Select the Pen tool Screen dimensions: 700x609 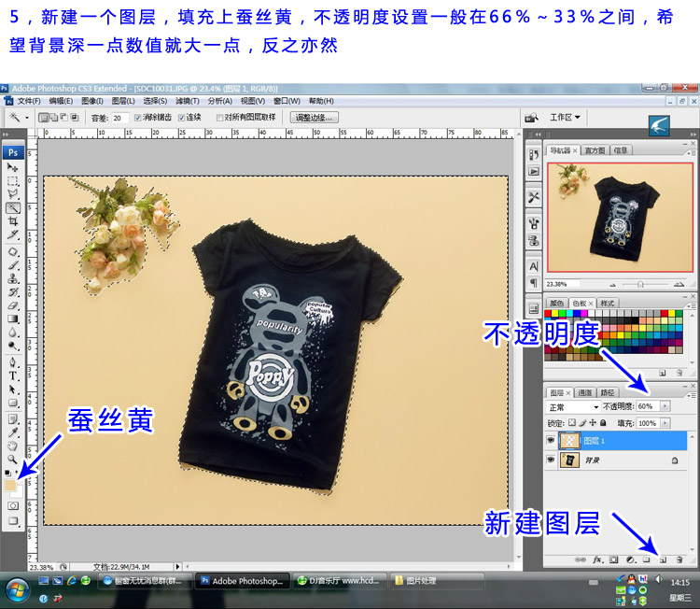coord(12,362)
